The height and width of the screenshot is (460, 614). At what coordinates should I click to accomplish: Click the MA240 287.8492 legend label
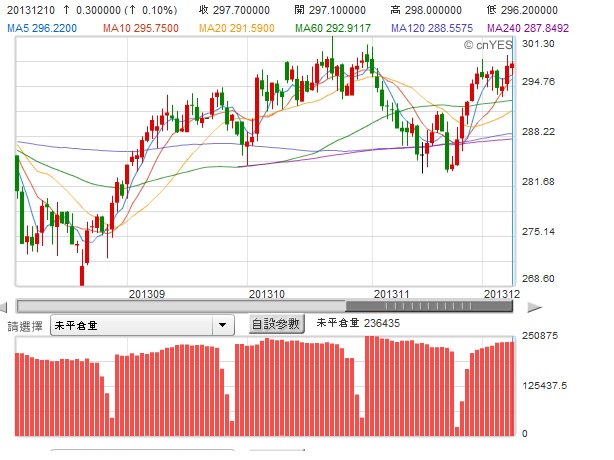pos(528,28)
